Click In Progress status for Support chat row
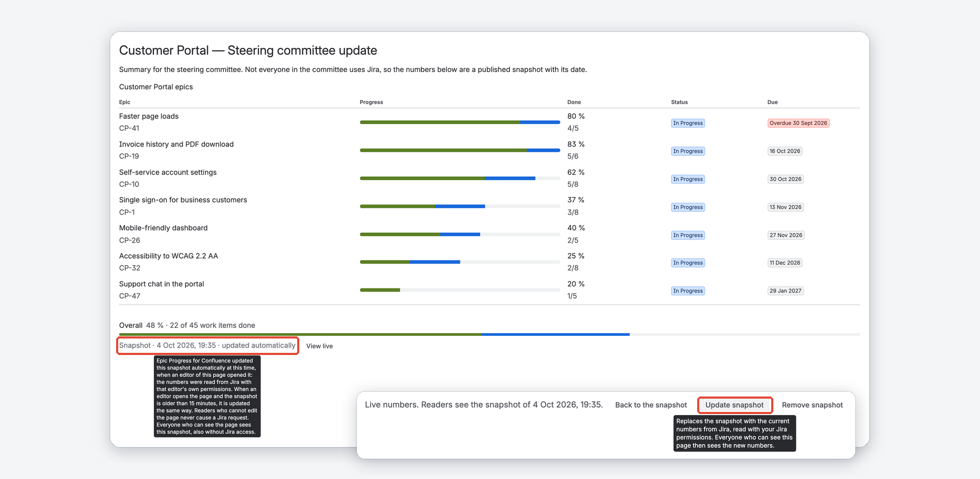The width and height of the screenshot is (980, 479). 688,291
